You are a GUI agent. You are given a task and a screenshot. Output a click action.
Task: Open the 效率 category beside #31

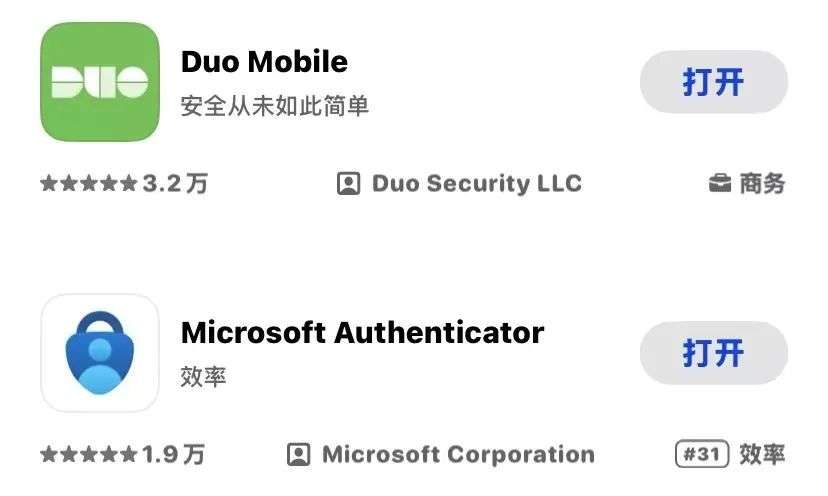[762, 454]
